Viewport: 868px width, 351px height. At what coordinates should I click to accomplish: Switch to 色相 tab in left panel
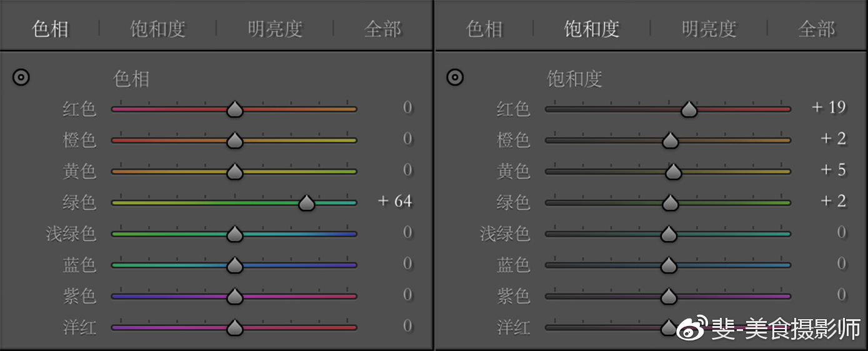pos(50,29)
